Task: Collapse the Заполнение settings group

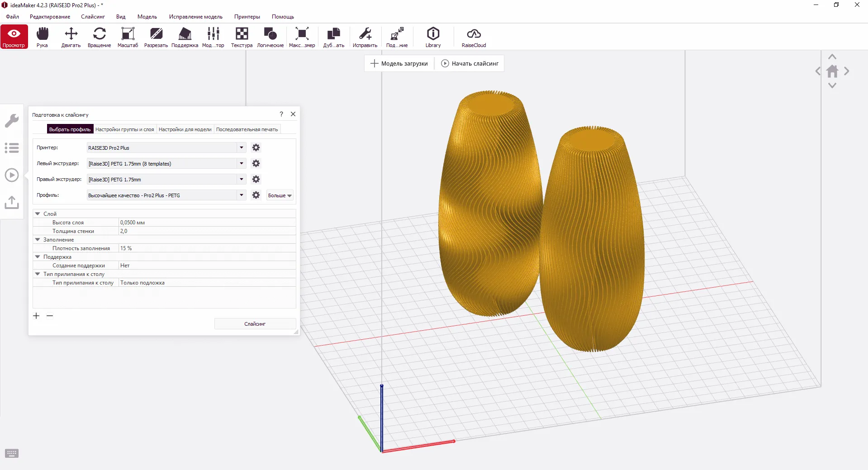Action: coord(38,240)
